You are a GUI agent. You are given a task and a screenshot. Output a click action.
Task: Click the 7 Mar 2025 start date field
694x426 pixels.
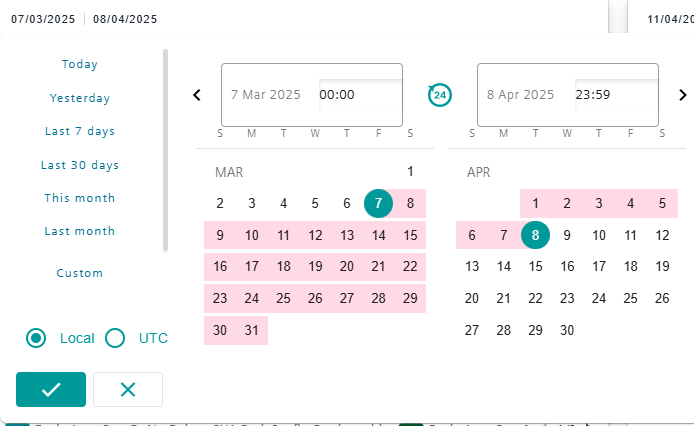click(266, 95)
